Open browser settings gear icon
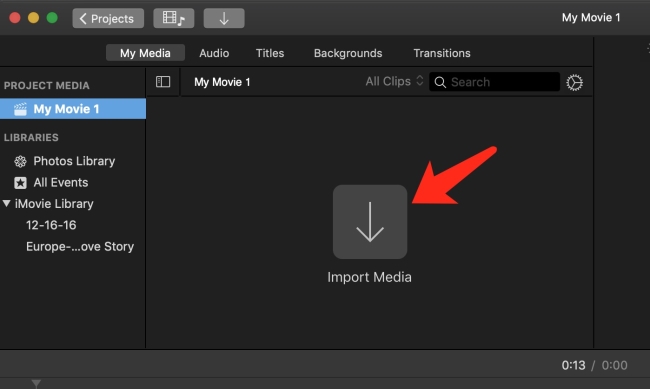 [575, 83]
